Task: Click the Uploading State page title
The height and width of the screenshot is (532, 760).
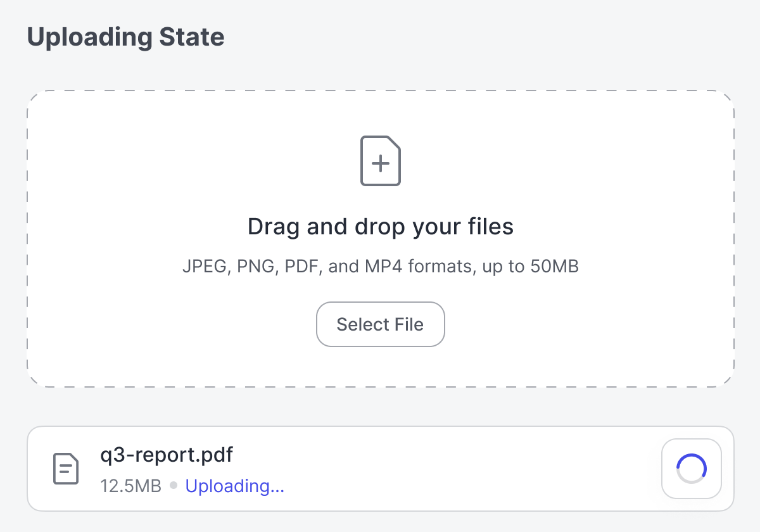Action: pos(125,37)
